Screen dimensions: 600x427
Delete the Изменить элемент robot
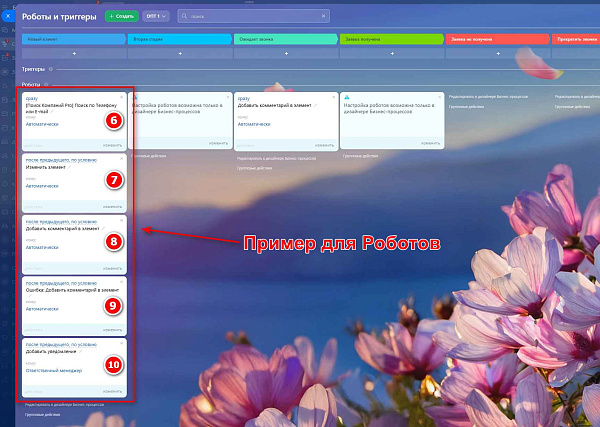(122, 158)
